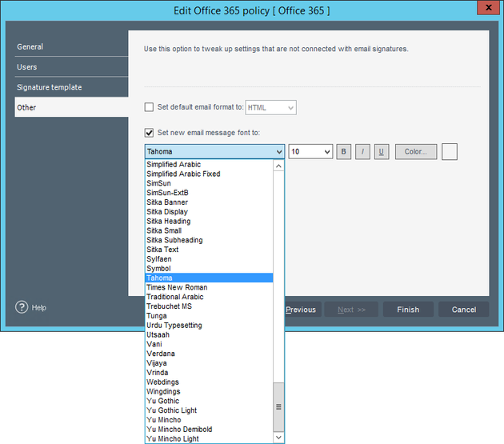Collapse the Tahoma font name combo box
This screenshot has width=504, height=444.
pos(214,151)
